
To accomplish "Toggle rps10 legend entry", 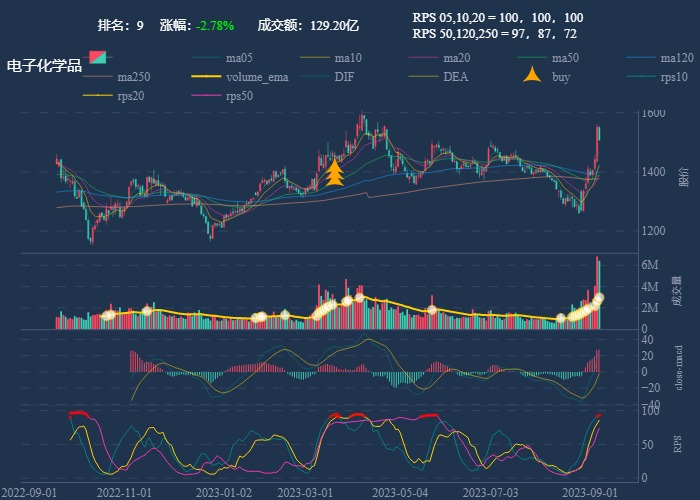I will (x=641, y=76).
